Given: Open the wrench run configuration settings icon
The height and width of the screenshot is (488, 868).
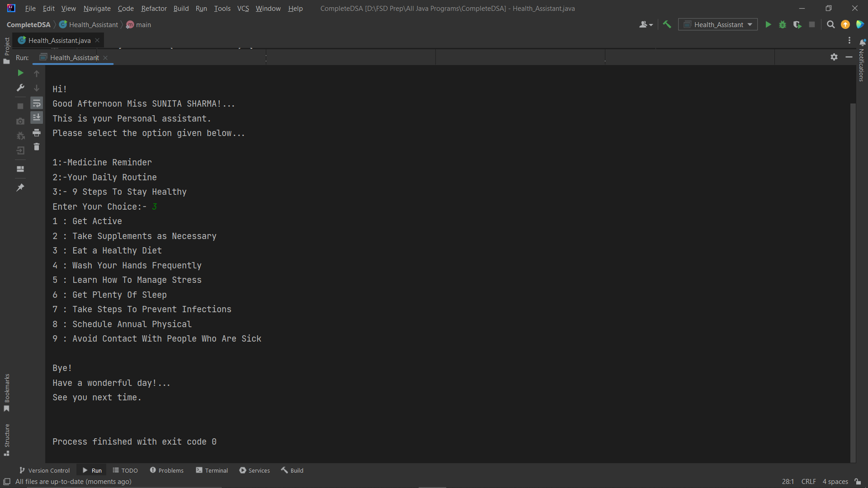Looking at the screenshot, I should click(x=20, y=88).
